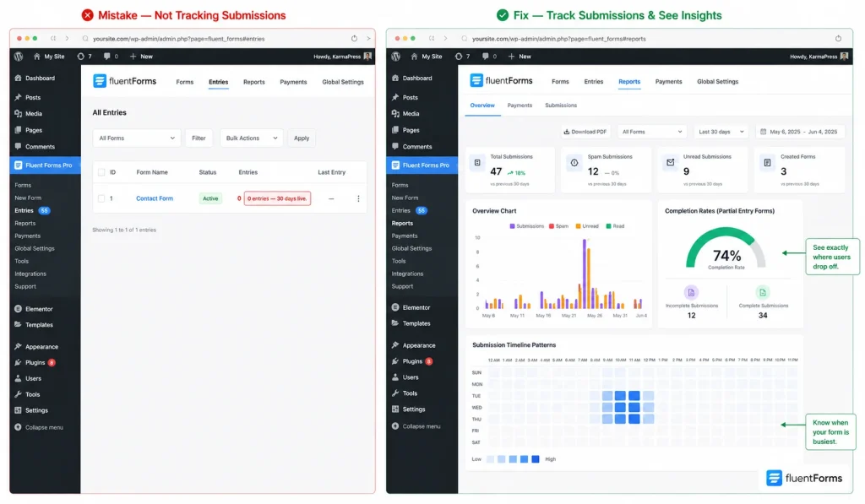
Task: Open Media in left window sidebar
Action: 33,114
